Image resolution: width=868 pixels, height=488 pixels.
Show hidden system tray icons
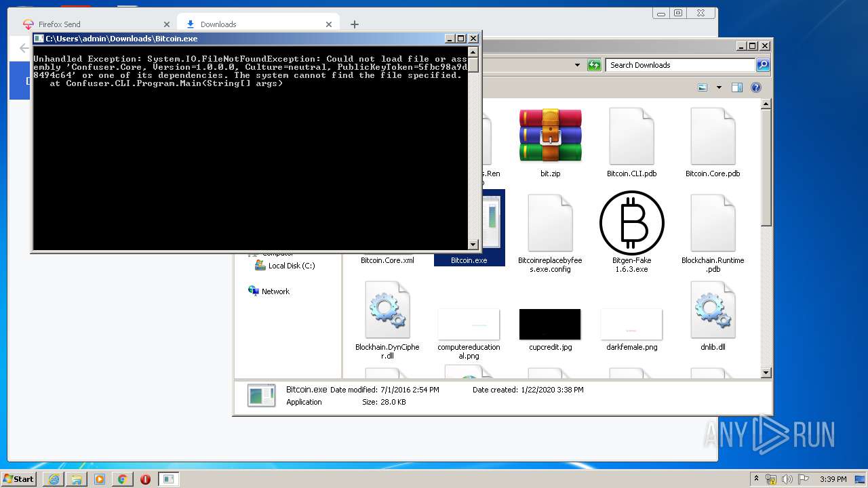click(756, 479)
